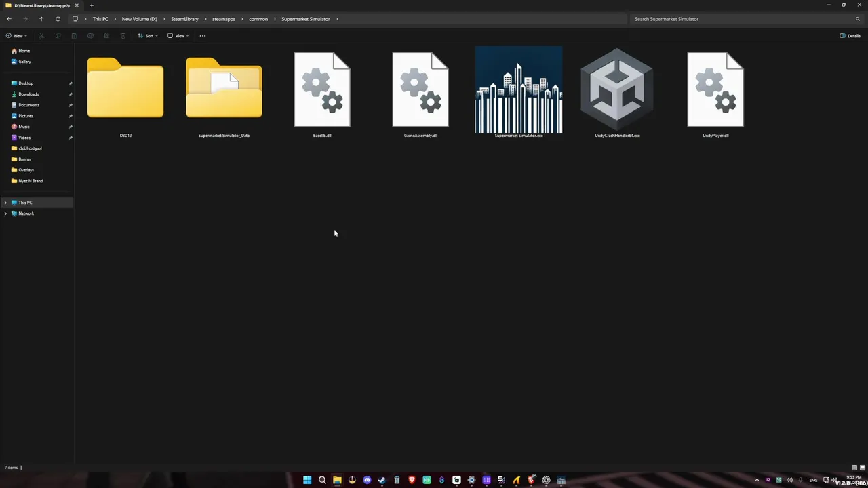Open the Banner folder in the sidebar

[x=22, y=159]
